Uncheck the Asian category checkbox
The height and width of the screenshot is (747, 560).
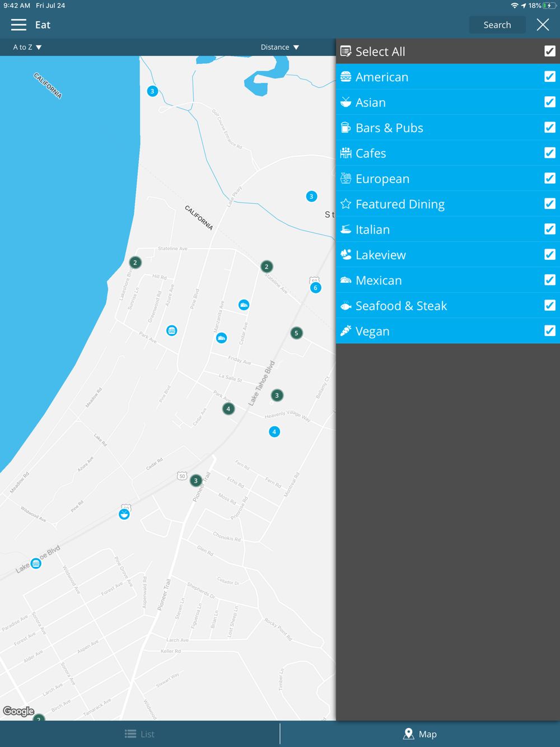tap(550, 102)
